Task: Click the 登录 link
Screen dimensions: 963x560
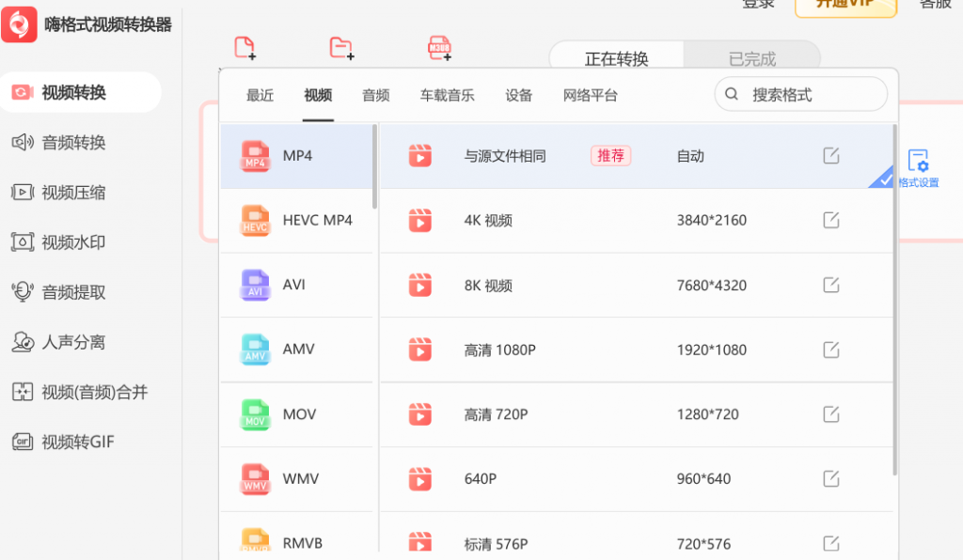Action: point(759,5)
